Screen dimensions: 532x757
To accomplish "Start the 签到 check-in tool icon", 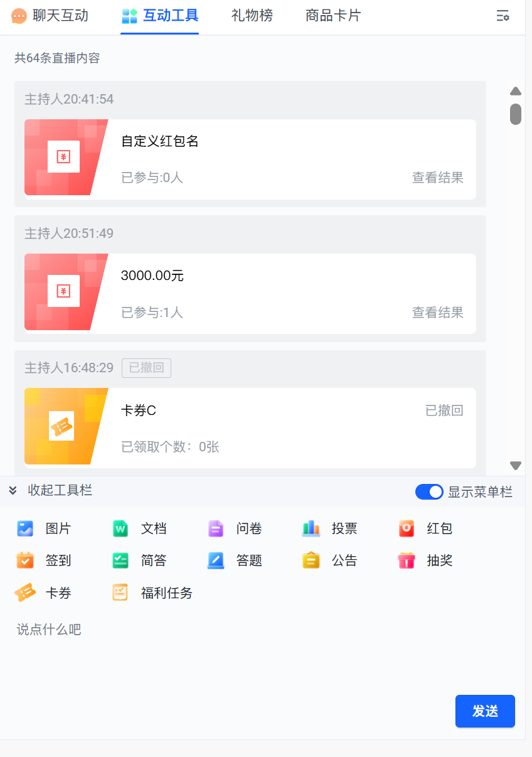I will [25, 561].
